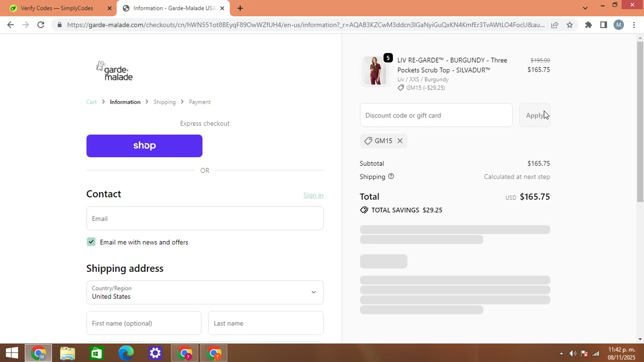The image size is (644, 362).
Task: Focus the Discount code or gift card field
Action: [x=436, y=115]
